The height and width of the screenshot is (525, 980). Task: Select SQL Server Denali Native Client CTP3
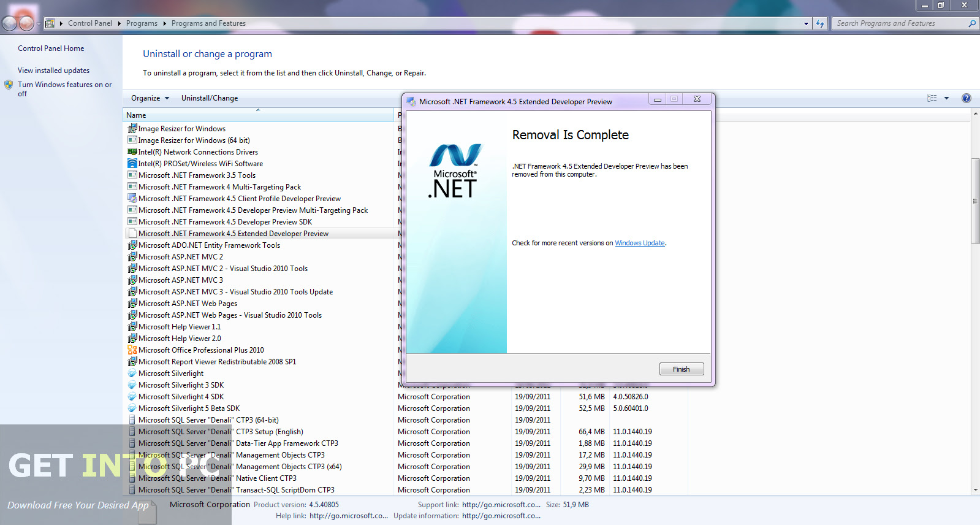coord(217,478)
